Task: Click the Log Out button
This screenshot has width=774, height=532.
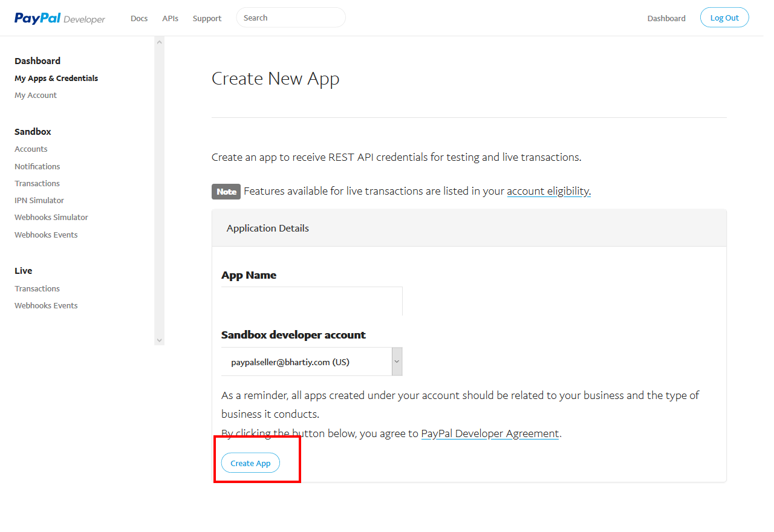Action: 724,18
